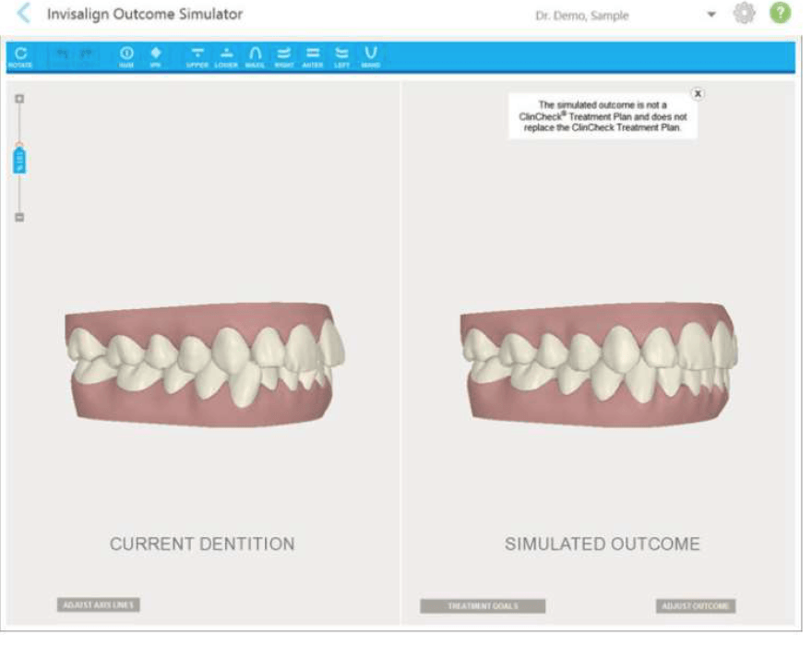Click the diamond icon in the toolbar
812x646 pixels.
(155, 56)
